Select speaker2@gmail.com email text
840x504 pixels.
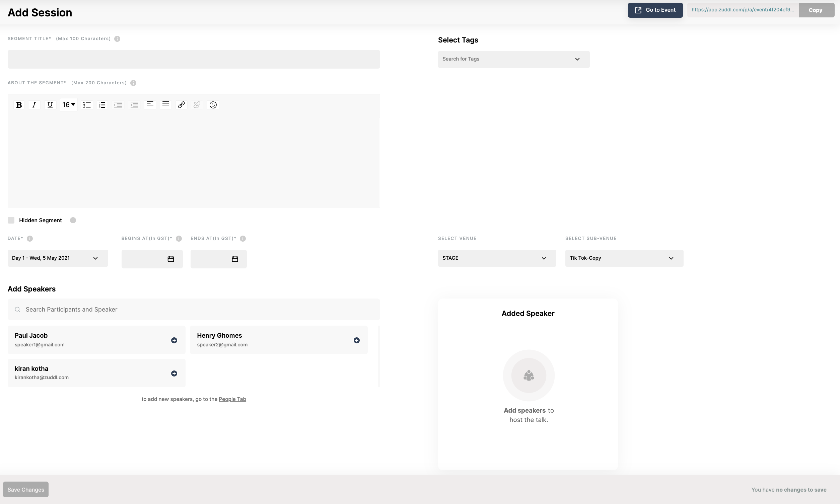[222, 345]
